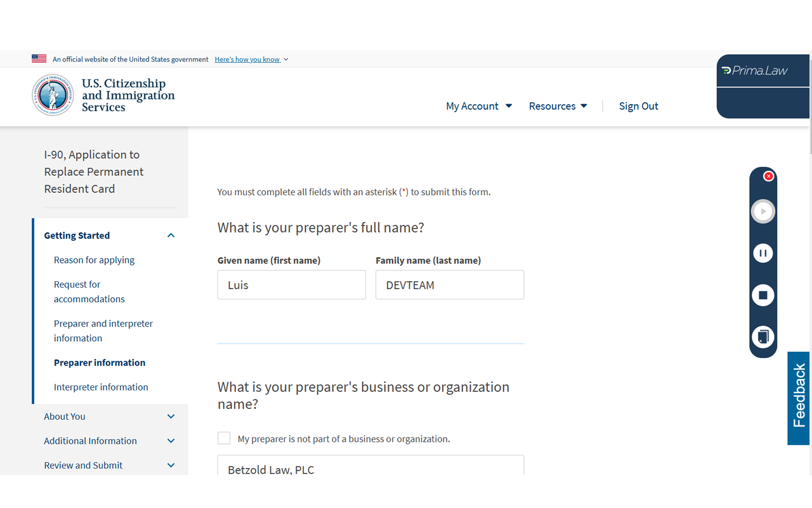Click the Family name field containing DEVTEAM
Image resolution: width=812 pixels, height=508 pixels.
[450, 284]
